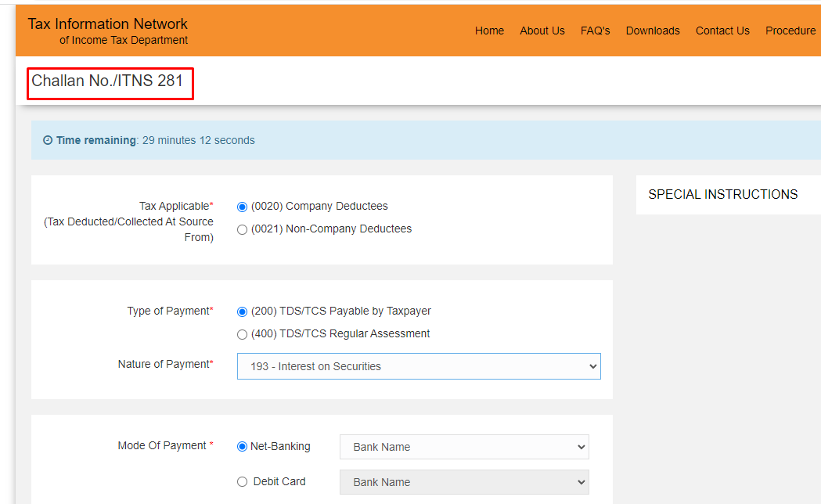Click the SPECIAL INSTRUCTIONS panel heading
The image size is (821, 504).
click(x=722, y=194)
